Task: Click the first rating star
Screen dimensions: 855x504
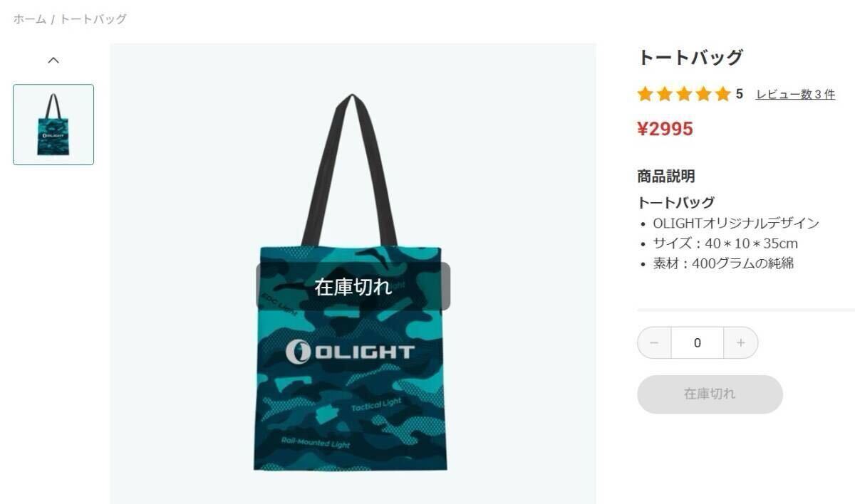Action: [x=646, y=94]
